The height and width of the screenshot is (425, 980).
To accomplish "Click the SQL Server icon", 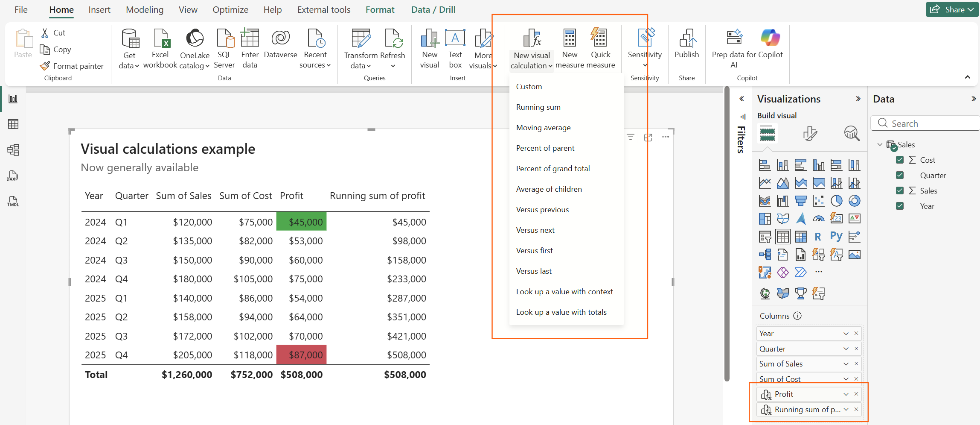I will tap(225, 38).
